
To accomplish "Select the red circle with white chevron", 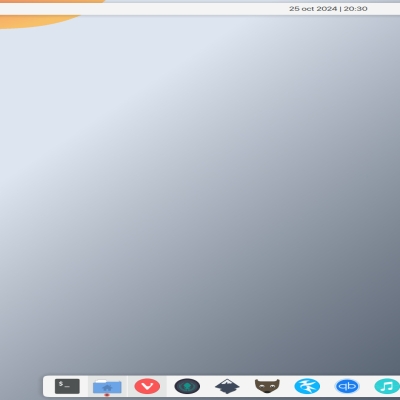I will point(147,386).
